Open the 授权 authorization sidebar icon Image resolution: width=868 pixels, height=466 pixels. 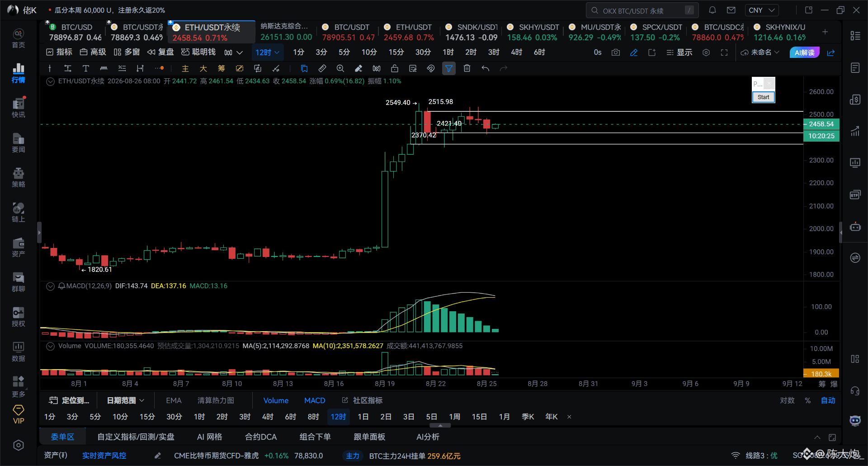[x=18, y=317]
